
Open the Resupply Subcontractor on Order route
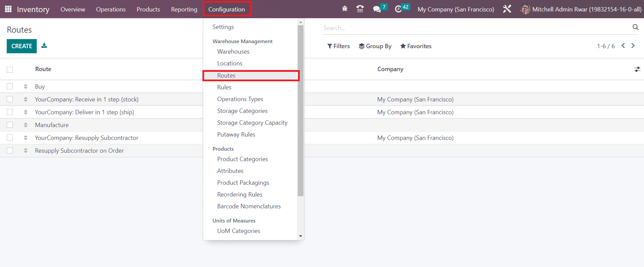click(x=79, y=151)
